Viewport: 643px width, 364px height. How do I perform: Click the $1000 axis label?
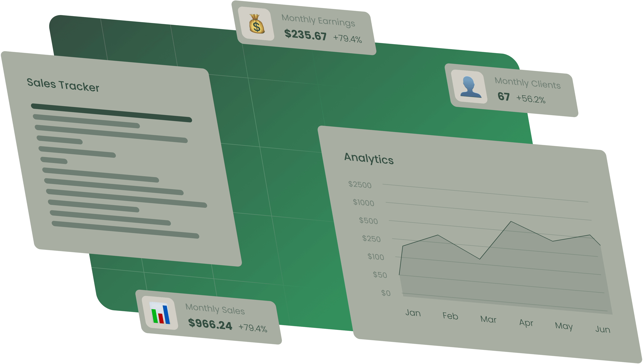[x=363, y=202]
